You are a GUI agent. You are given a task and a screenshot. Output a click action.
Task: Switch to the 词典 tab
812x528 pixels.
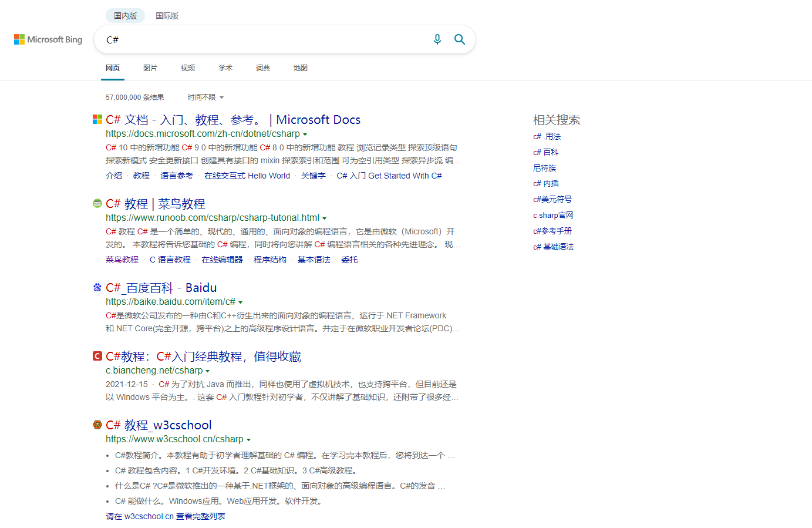(x=263, y=68)
